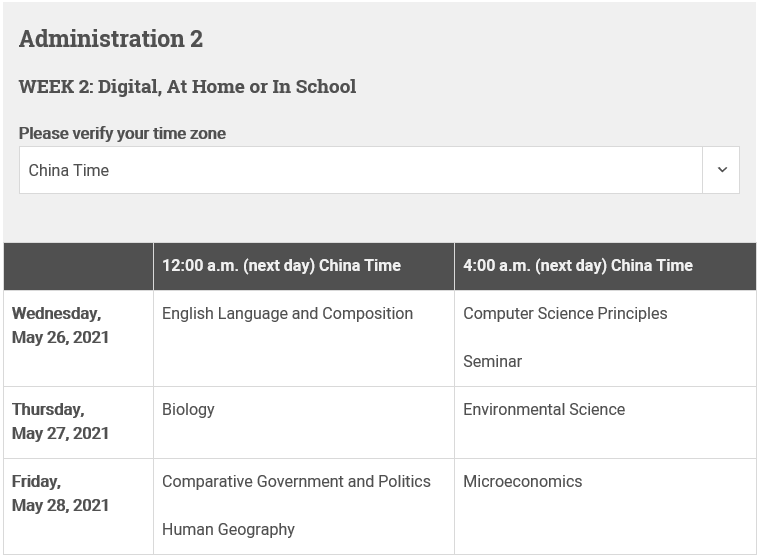The width and height of the screenshot is (761, 558).
Task: Select the WEEK 2 Digital subtitle text
Action: (187, 87)
